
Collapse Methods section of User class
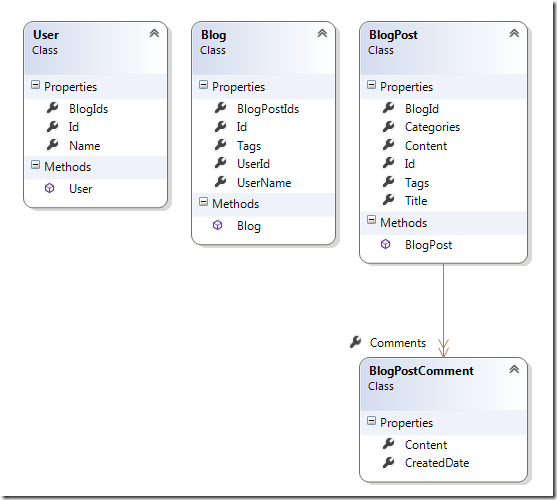pyautogui.click(x=35, y=164)
